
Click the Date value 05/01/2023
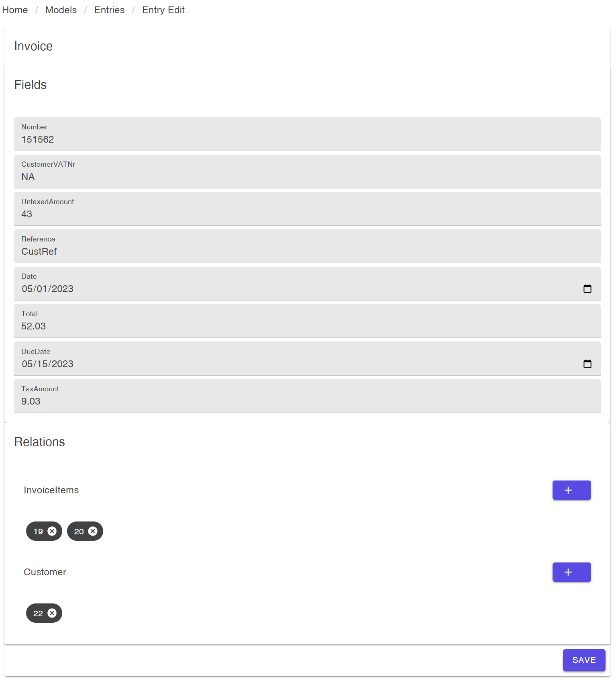point(47,289)
